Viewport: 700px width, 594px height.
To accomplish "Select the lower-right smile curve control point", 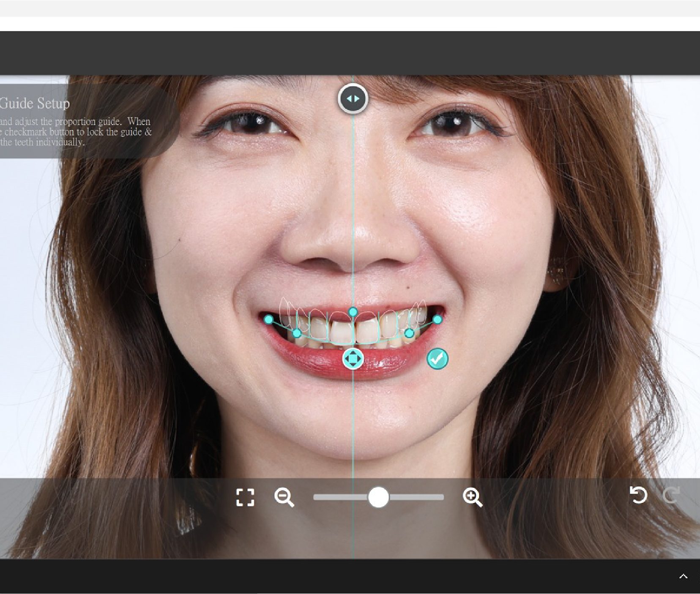I will click(x=409, y=333).
